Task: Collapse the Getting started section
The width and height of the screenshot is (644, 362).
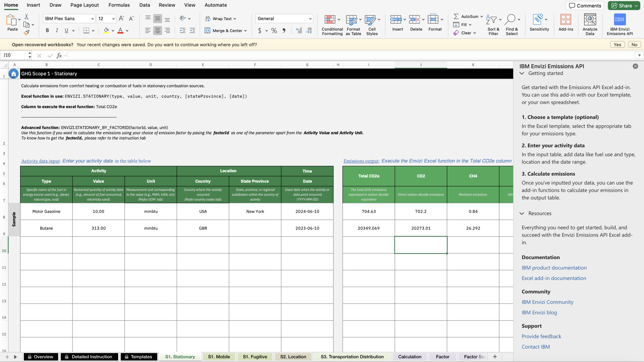Action: [x=522, y=73]
